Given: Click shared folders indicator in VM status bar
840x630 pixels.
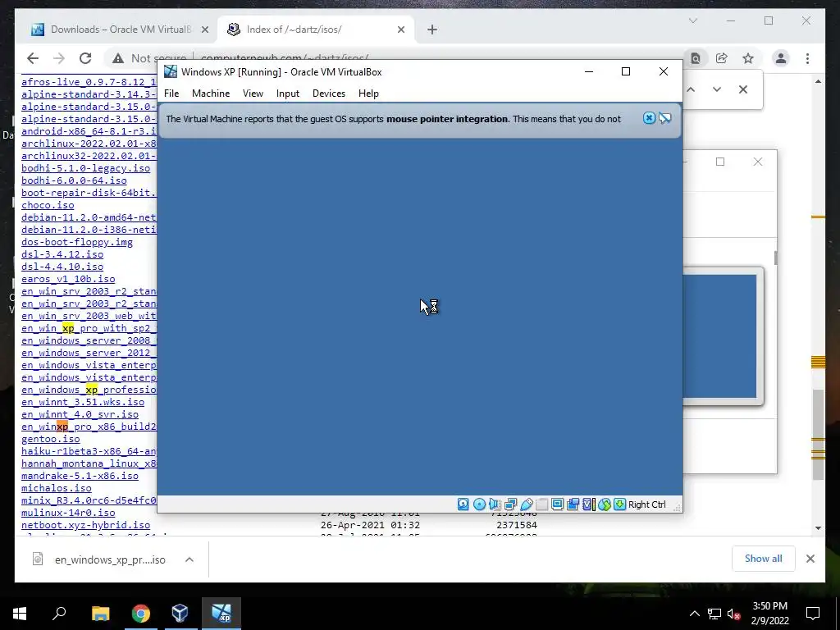Looking at the screenshot, I should [541, 504].
